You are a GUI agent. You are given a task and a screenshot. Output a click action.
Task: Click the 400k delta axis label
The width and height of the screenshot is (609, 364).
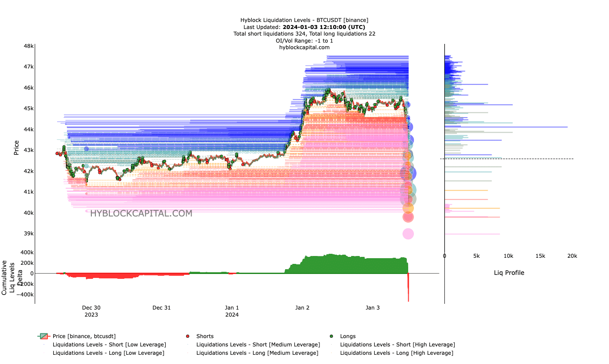27,252
